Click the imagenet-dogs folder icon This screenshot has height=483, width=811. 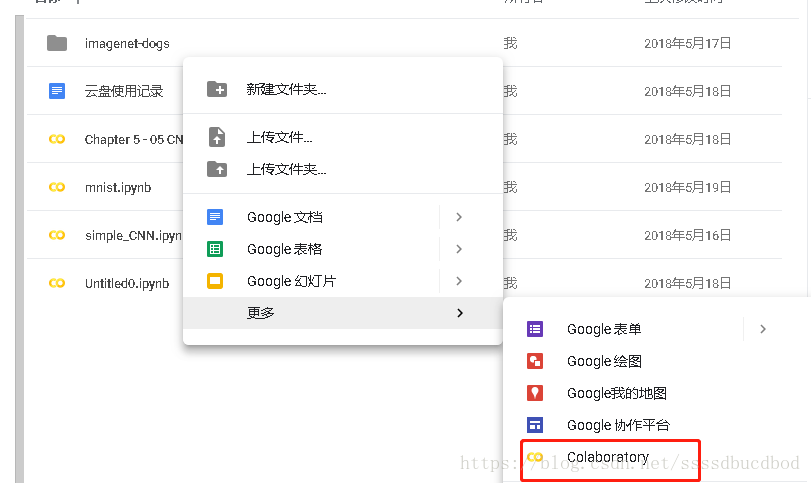[x=57, y=43]
